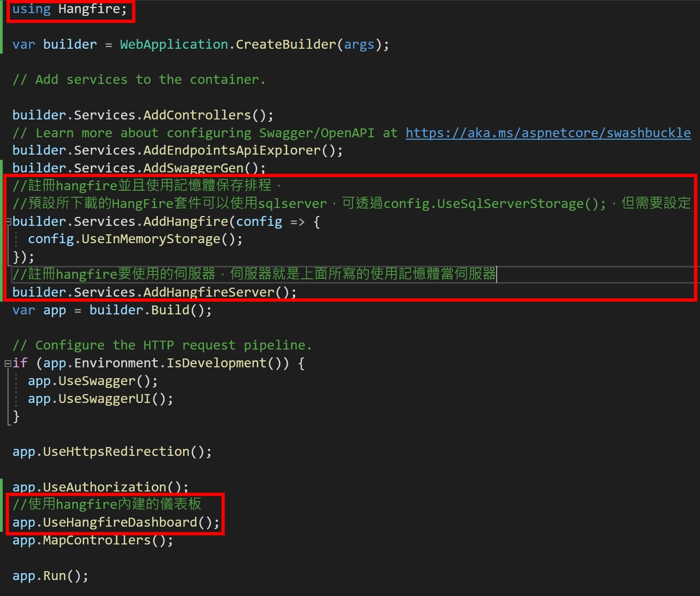Viewport: 700px width, 596px height.
Task: Click the AddSwaggerGen method call
Action: (193, 168)
